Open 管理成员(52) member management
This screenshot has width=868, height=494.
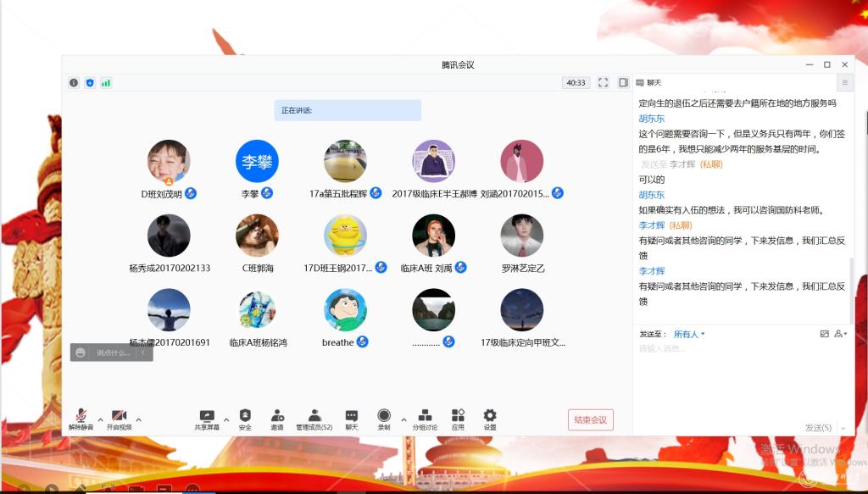314,416
